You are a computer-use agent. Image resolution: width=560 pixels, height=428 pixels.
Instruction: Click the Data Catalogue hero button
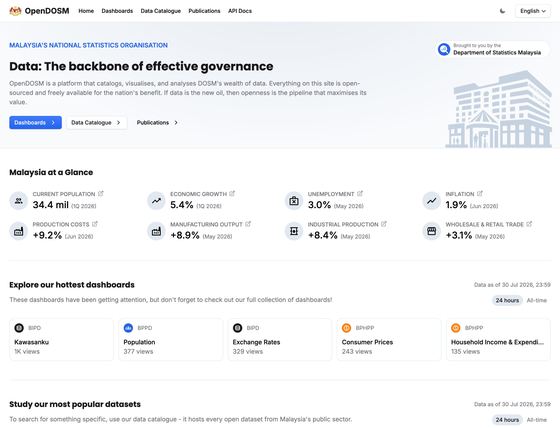click(x=96, y=123)
